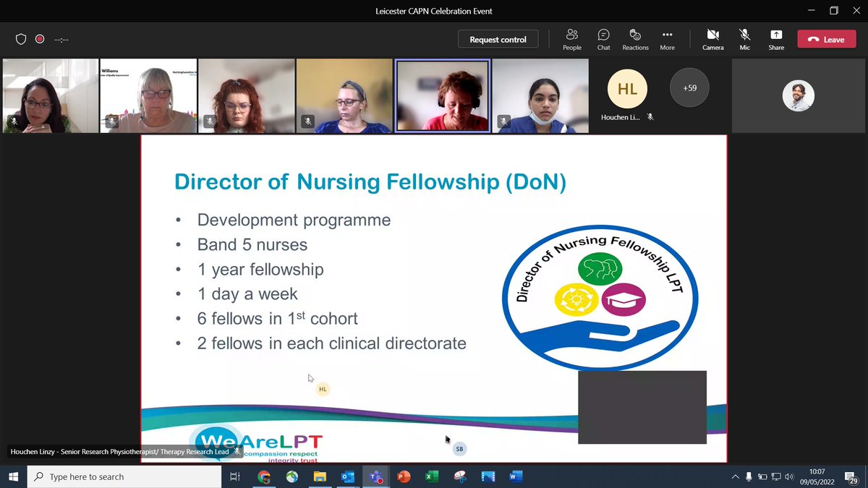Open the film strip video app in taskbar
This screenshot has height=488, width=868.
click(x=488, y=476)
